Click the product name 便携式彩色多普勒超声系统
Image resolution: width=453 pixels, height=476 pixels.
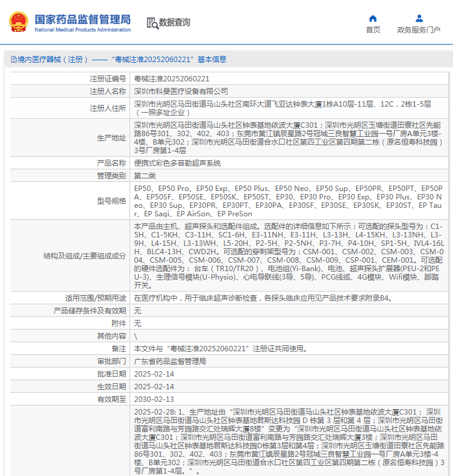(177, 163)
